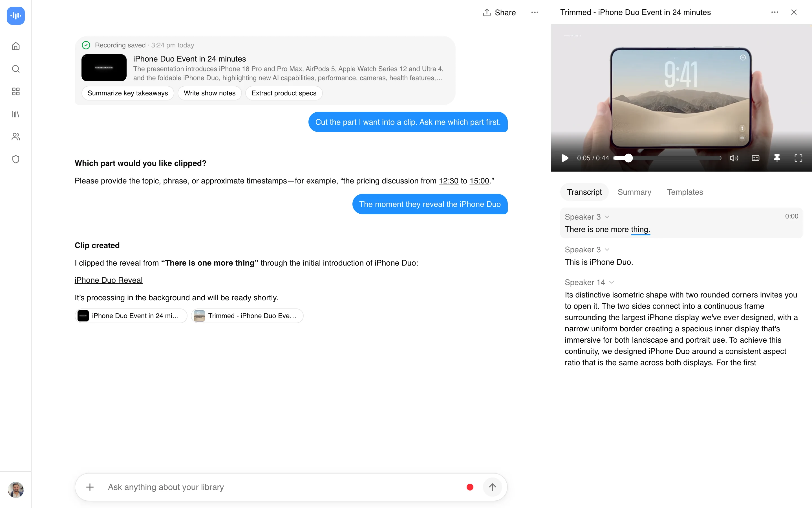Open the iPhone Duo Reveal link
Image resolution: width=812 pixels, height=508 pixels.
pos(108,280)
